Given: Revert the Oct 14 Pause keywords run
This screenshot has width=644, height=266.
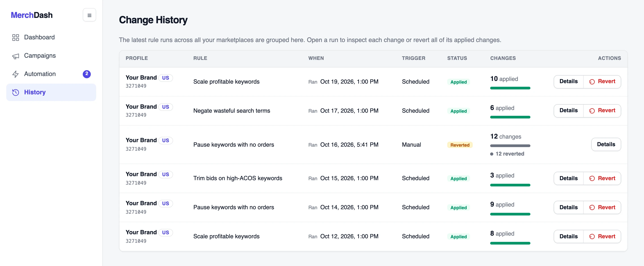Looking at the screenshot, I should pos(602,207).
